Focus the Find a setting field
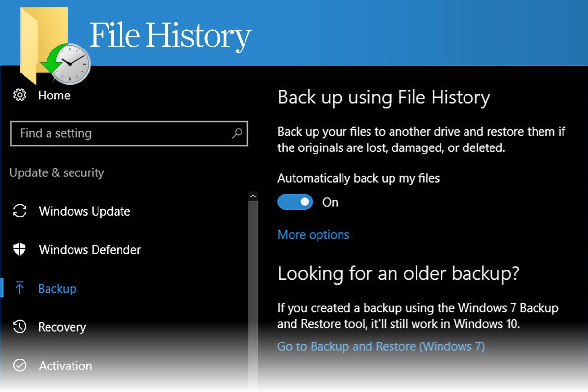This screenshot has height=392, width=588. (129, 133)
